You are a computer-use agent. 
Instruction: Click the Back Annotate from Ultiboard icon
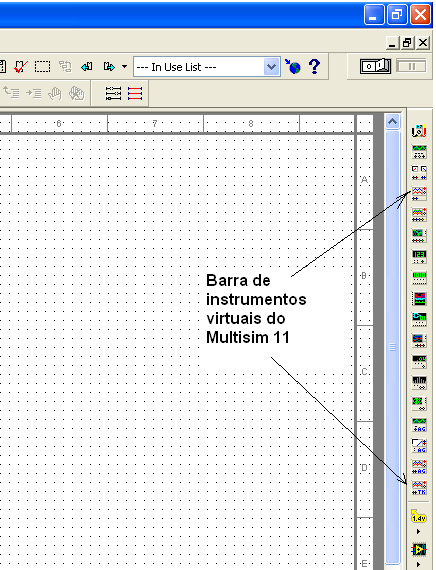(x=87, y=67)
